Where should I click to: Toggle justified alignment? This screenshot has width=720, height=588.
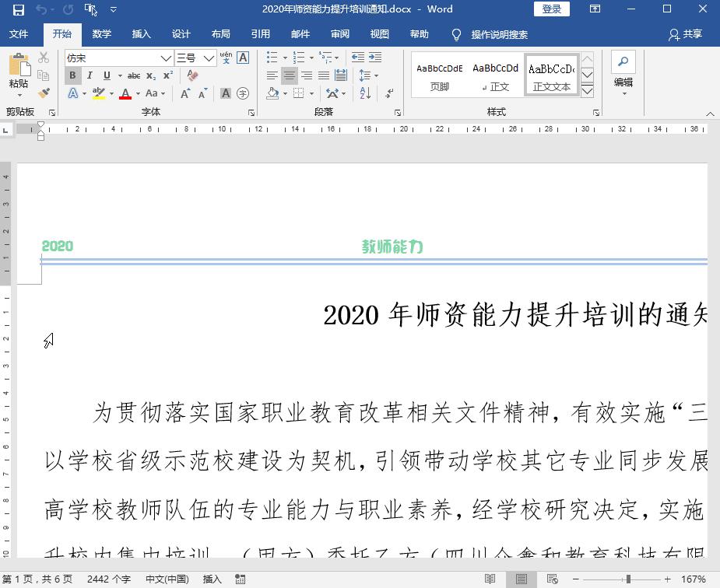(322, 75)
